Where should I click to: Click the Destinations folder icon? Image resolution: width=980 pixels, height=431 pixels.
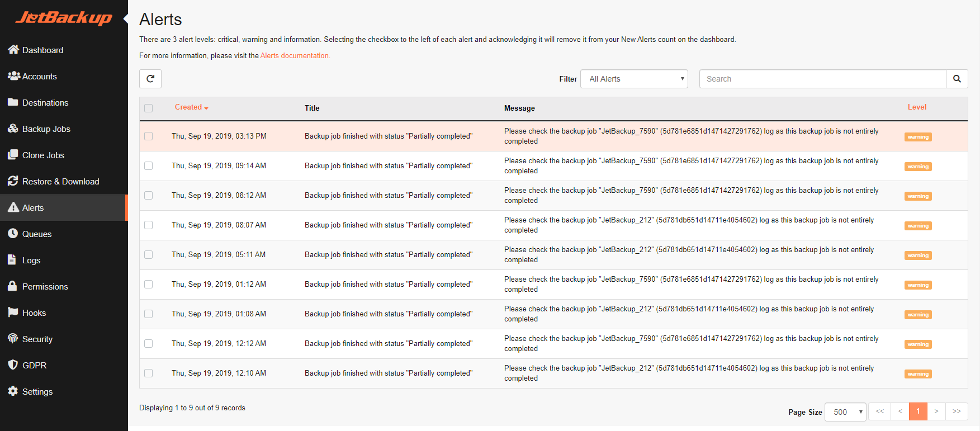(x=13, y=102)
